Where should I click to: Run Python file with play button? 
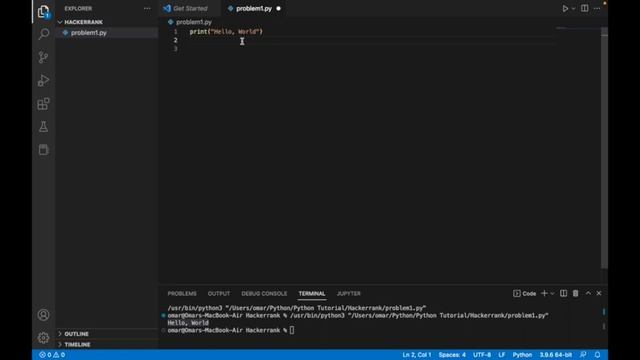(x=565, y=8)
